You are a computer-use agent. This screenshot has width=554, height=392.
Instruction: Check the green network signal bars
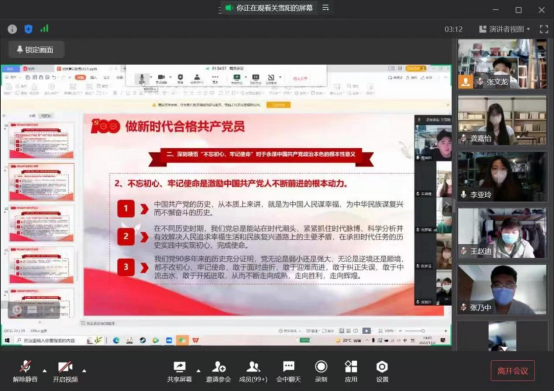(x=45, y=29)
